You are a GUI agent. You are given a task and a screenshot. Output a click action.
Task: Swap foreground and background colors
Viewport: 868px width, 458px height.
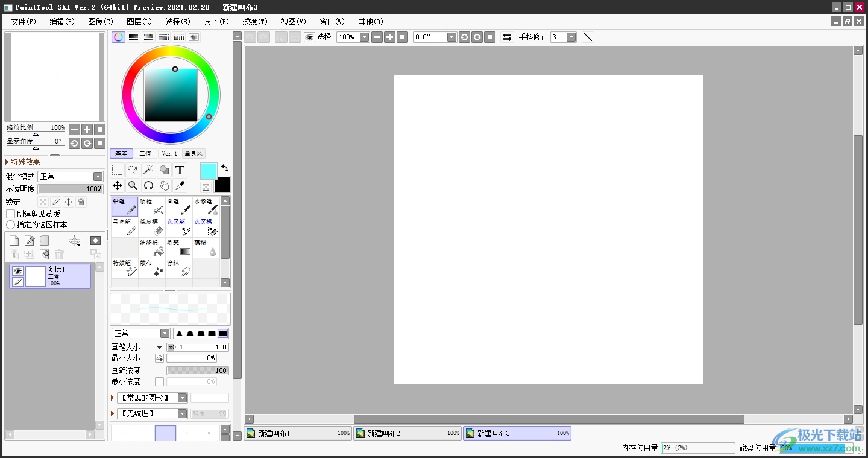(225, 168)
